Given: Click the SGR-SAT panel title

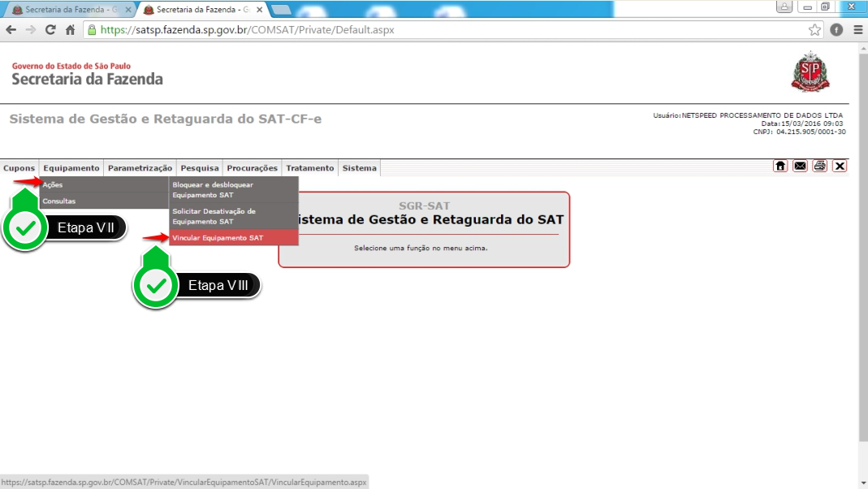Looking at the screenshot, I should (x=425, y=206).
